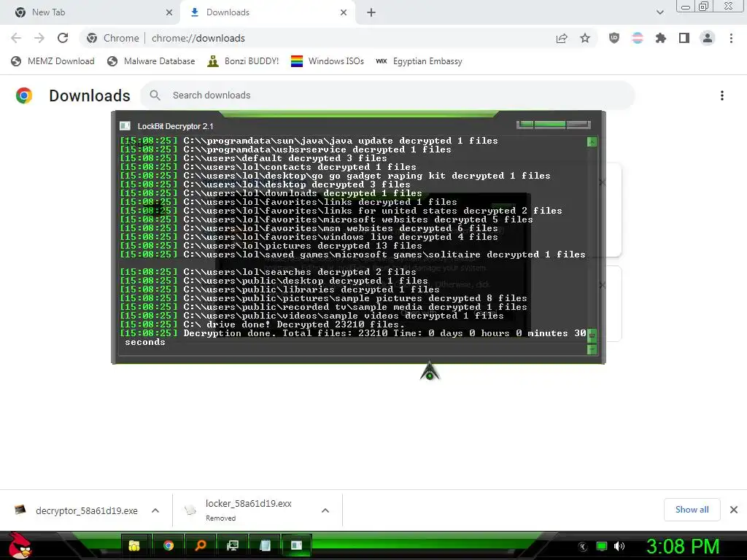Image resolution: width=747 pixels, height=560 pixels.
Task: Open the striped flag extension icon
Action: click(638, 38)
